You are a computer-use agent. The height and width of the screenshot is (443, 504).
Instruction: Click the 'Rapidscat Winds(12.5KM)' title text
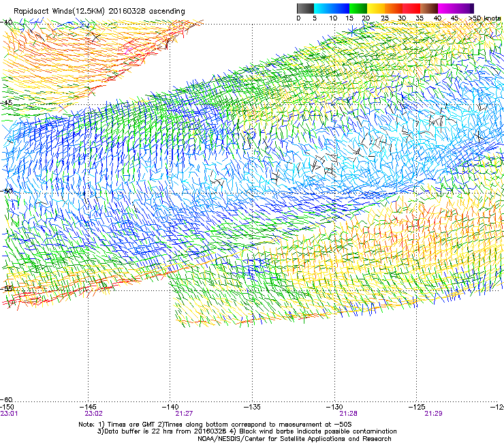click(59, 12)
